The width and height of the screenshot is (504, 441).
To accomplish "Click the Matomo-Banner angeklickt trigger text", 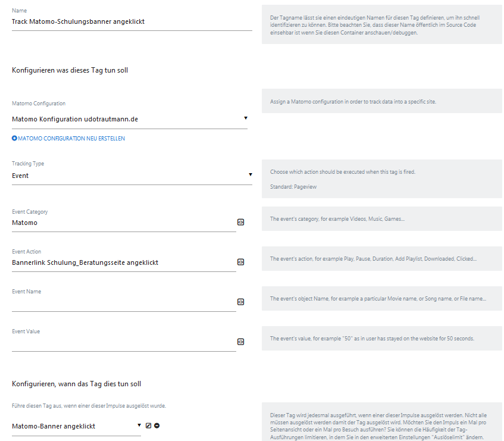I will [54, 426].
